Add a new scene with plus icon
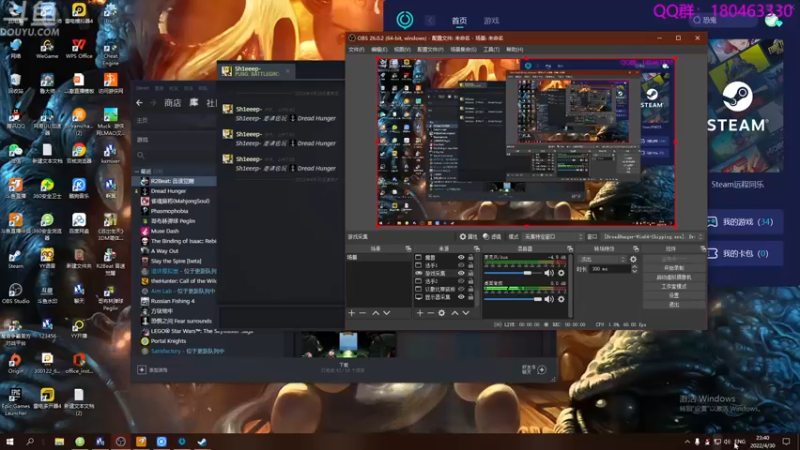The width and height of the screenshot is (800, 450). (352, 313)
